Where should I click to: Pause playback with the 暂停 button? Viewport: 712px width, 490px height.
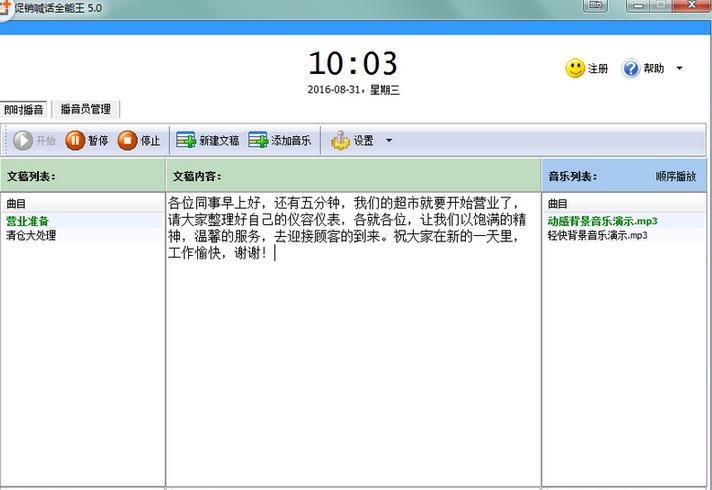(76, 141)
